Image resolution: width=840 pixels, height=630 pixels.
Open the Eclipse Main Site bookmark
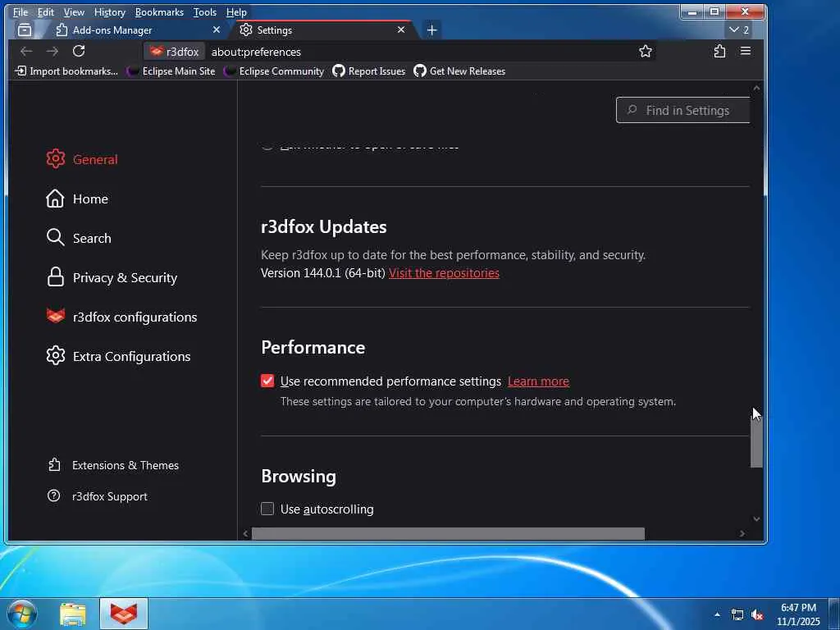pos(171,71)
